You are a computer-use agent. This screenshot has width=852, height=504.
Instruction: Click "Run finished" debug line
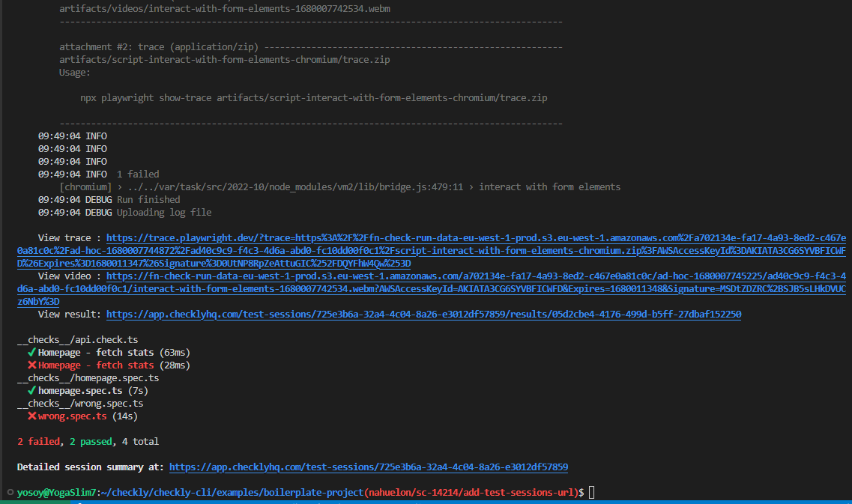point(109,199)
